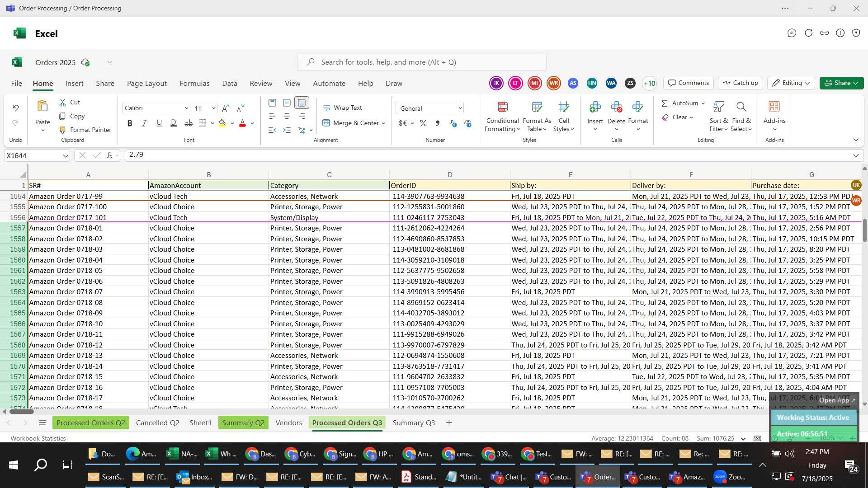Click the green Share button
This screenshot has width=868, height=488.
pos(841,83)
